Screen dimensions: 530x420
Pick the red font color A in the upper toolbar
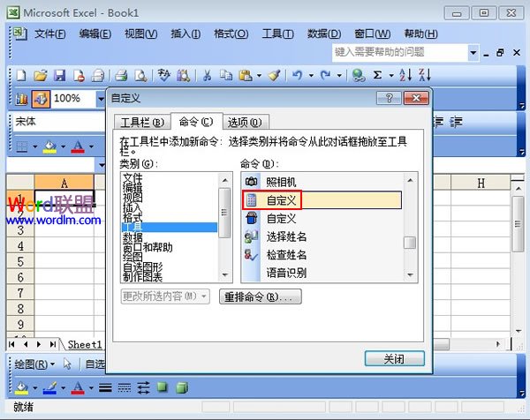click(78, 146)
